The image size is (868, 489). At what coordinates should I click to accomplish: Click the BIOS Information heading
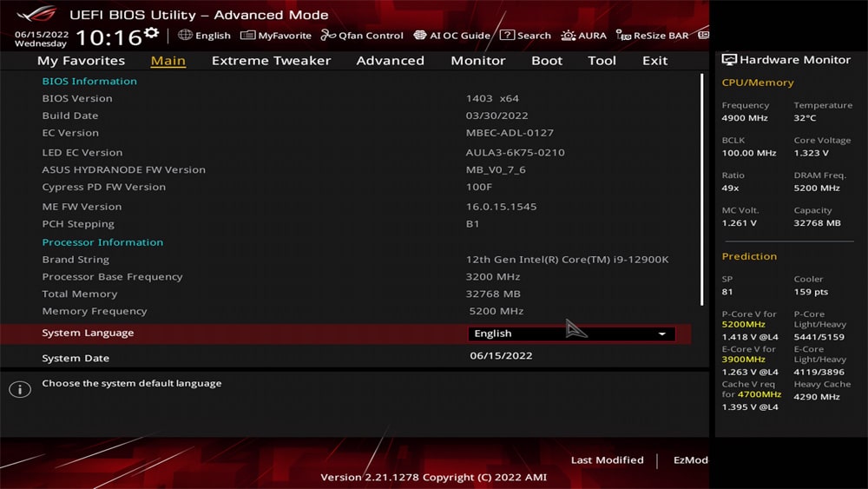[89, 82]
